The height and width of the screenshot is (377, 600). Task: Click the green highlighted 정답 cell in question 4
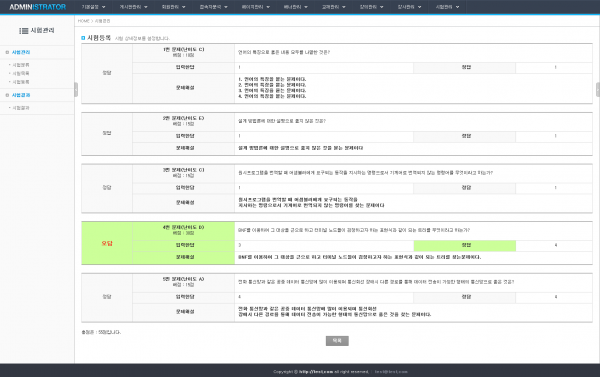click(x=465, y=245)
